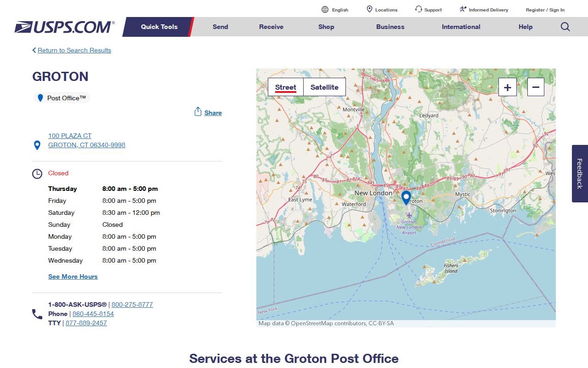Open the search magnifier icon

click(565, 27)
